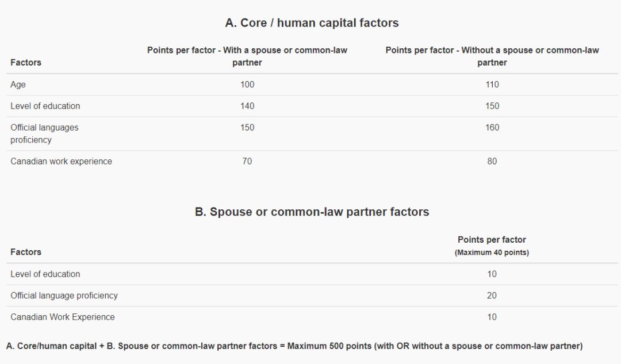The height and width of the screenshot is (364, 621).
Task: Click the 'A. Core / human capital factors' heading
Action: [312, 23]
